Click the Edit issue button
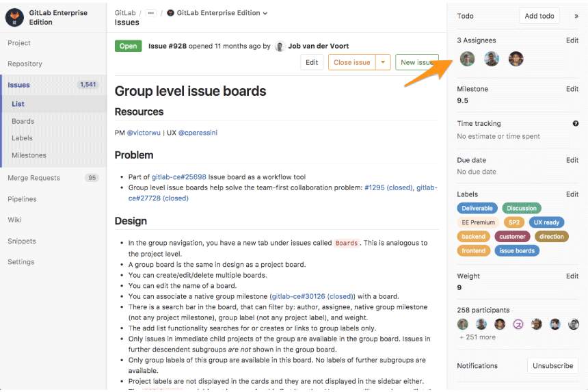588x392 pixels. click(x=312, y=62)
